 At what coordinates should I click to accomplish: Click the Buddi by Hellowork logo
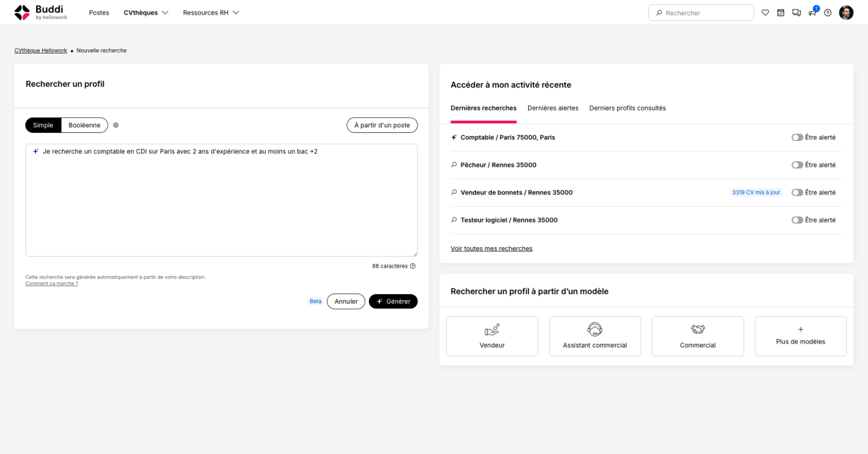point(41,12)
